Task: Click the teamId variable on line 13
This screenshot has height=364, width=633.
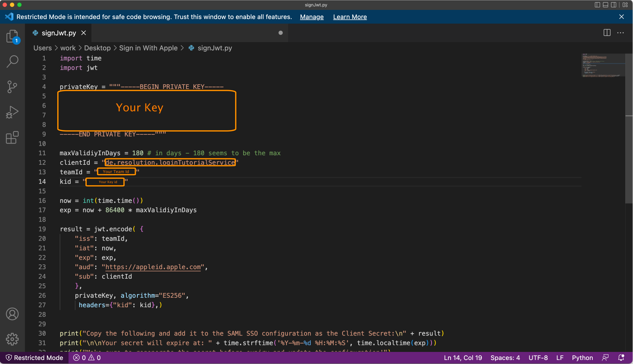Action: point(71,172)
